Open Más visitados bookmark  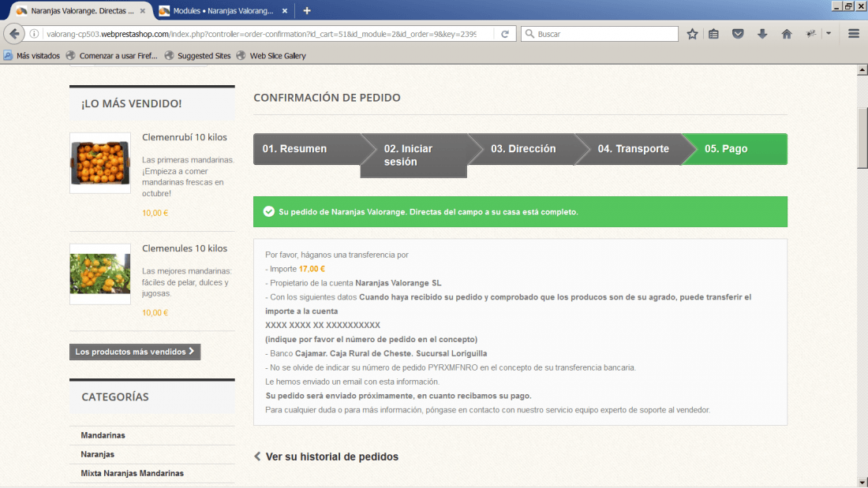(x=32, y=55)
